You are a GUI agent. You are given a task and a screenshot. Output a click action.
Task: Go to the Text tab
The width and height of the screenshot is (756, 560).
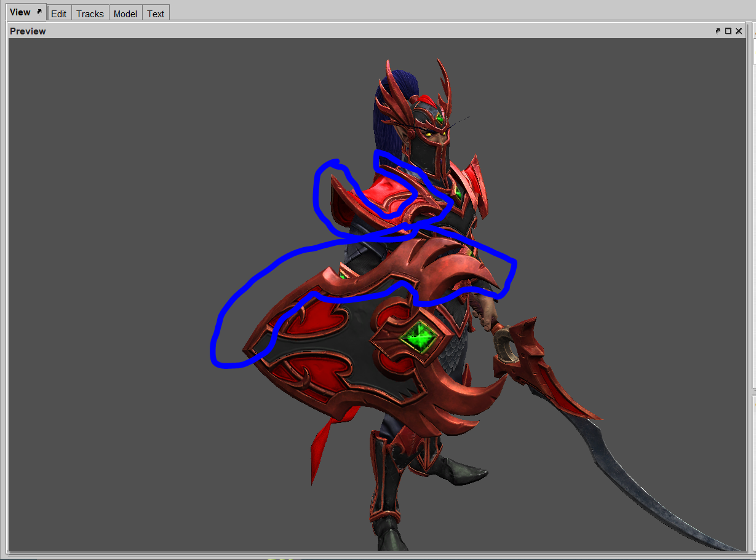tap(156, 14)
